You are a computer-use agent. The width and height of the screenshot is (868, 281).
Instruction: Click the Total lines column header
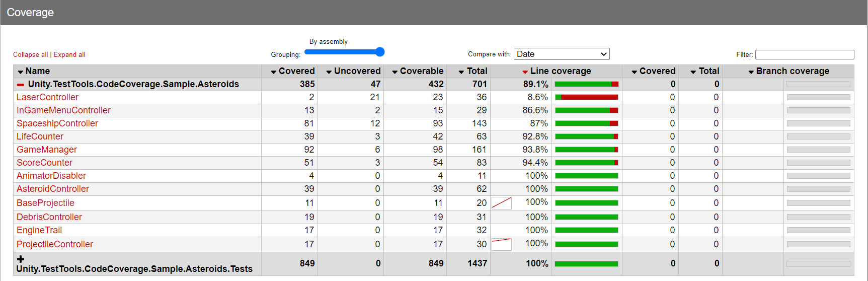pos(477,71)
